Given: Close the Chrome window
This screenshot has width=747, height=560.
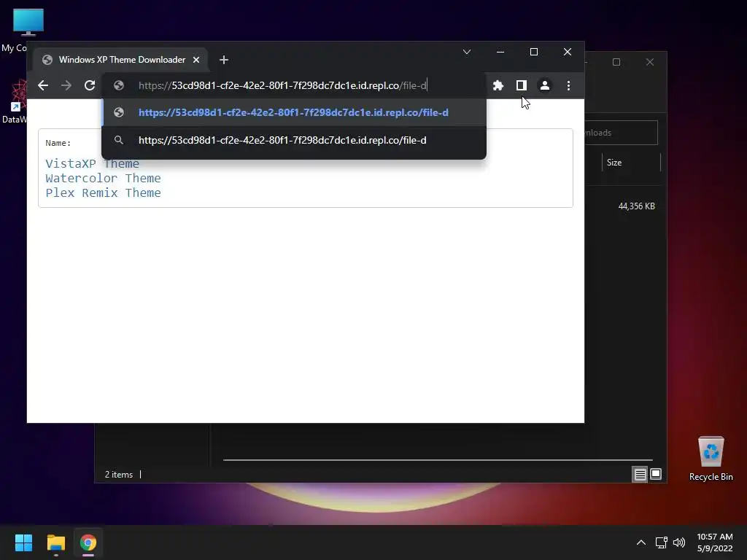Looking at the screenshot, I should (568, 52).
